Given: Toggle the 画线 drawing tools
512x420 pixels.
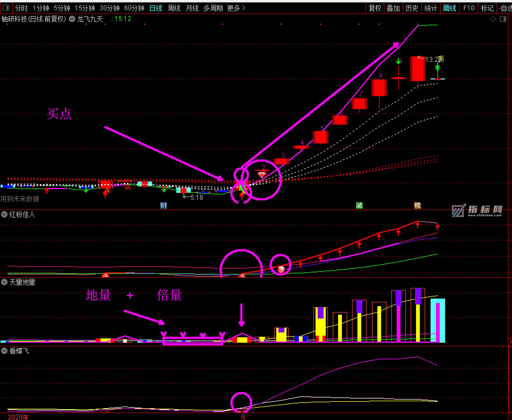Looking at the screenshot, I should point(450,8).
